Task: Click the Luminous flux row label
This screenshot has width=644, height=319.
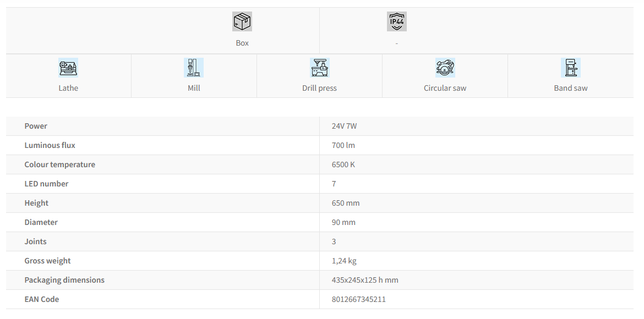Action: 50,145
